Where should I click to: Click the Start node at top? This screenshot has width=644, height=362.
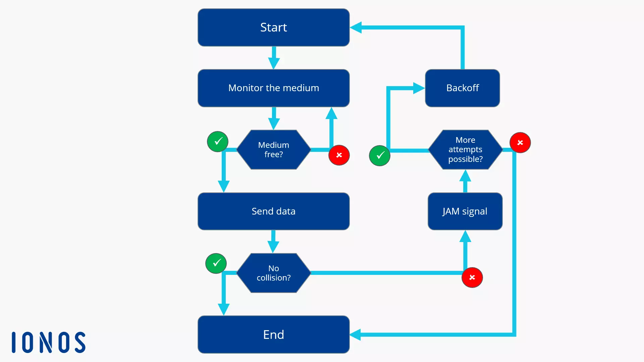pyautogui.click(x=273, y=27)
